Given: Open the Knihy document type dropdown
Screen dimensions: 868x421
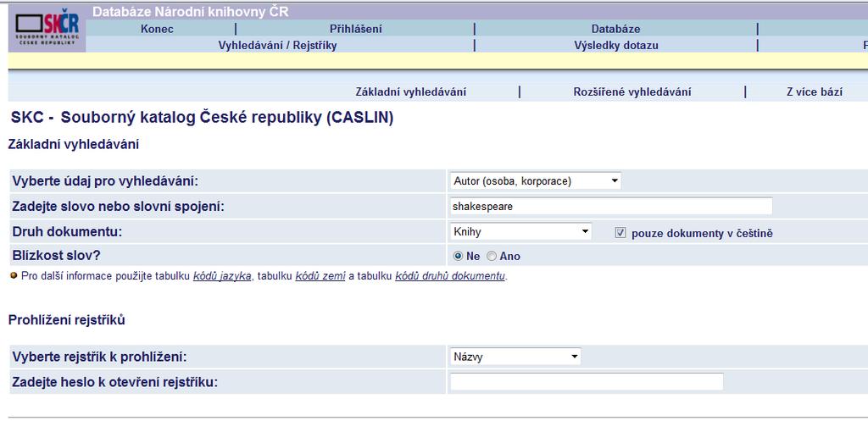Looking at the screenshot, I should tap(521, 232).
